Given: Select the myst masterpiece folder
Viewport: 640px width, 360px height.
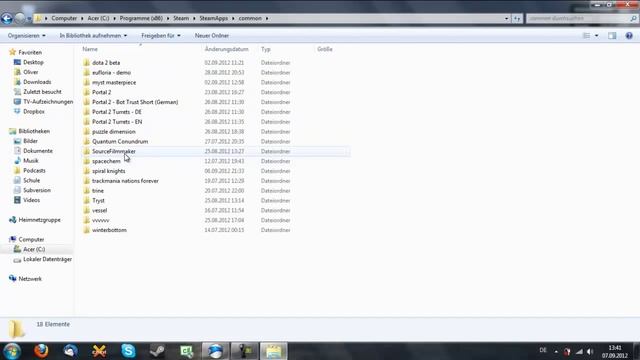Looking at the screenshot, I should [x=114, y=82].
